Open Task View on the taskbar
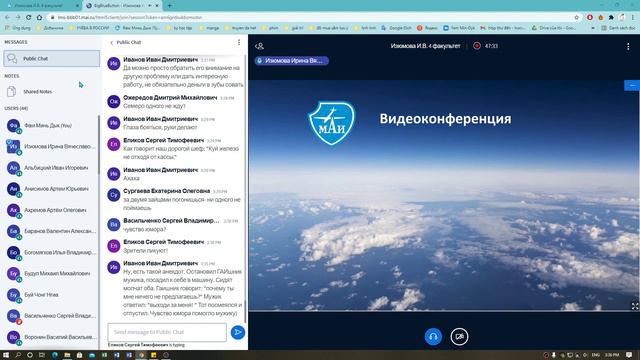The height and width of the screenshot is (360, 640). (x=42, y=356)
